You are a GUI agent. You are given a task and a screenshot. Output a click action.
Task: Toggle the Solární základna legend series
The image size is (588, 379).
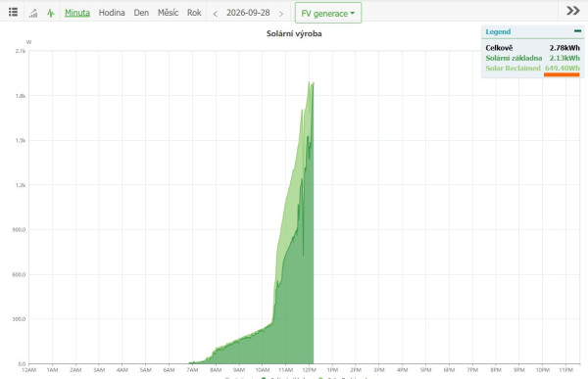click(x=514, y=58)
